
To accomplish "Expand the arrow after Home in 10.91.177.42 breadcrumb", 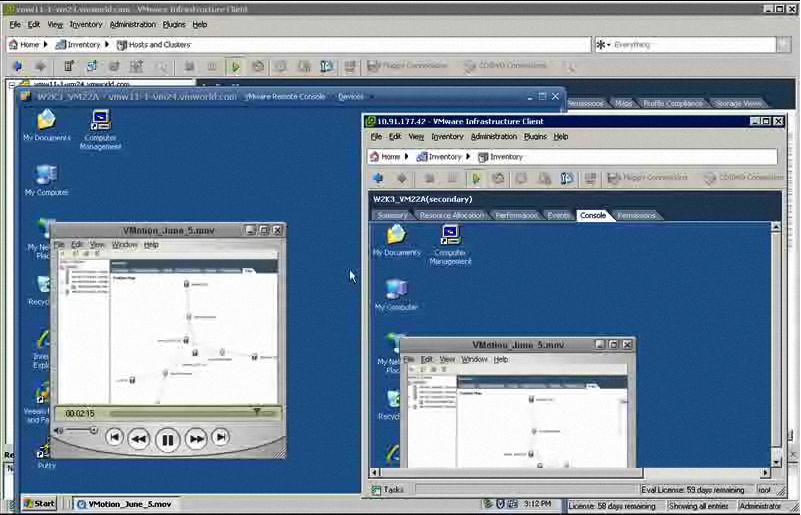I will (x=407, y=156).
